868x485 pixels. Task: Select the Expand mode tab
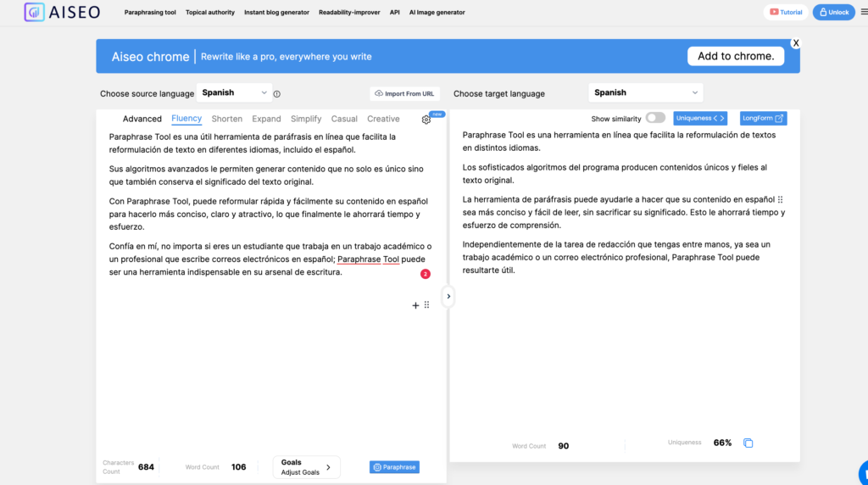266,119
